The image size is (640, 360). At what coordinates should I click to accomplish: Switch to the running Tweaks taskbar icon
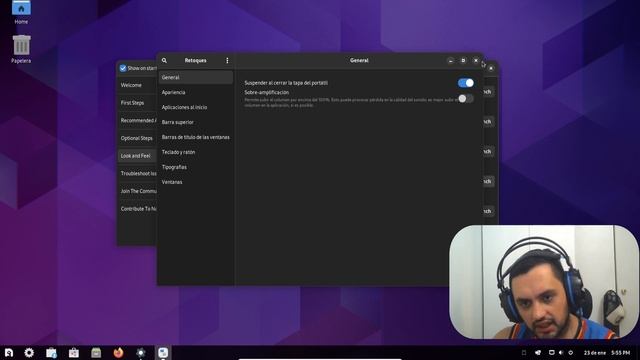click(141, 353)
